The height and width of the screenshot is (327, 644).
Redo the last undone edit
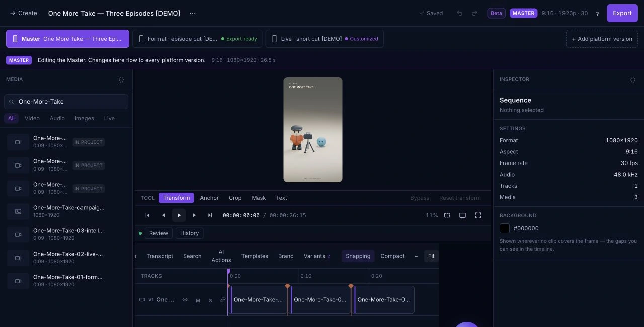click(x=474, y=13)
